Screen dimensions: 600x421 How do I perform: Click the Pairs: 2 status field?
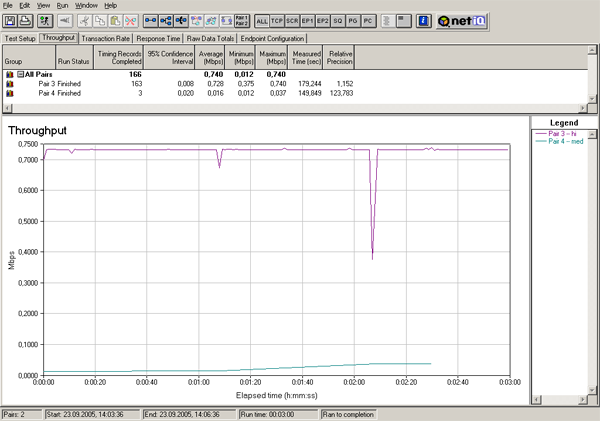22,414
